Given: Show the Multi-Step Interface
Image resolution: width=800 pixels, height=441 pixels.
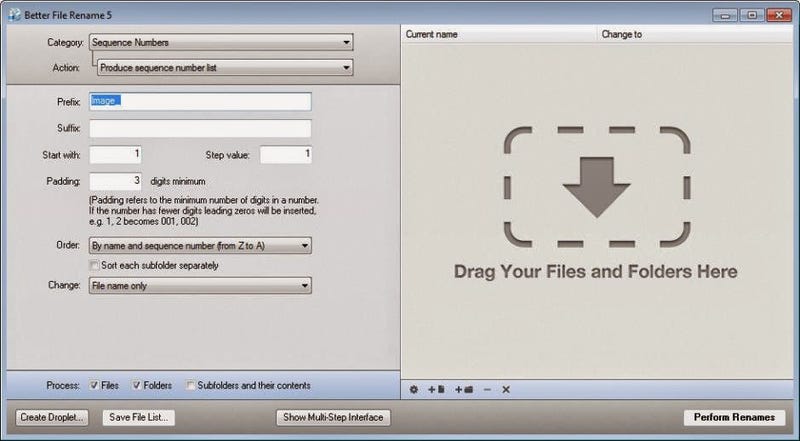Looking at the screenshot, I should tap(333, 418).
